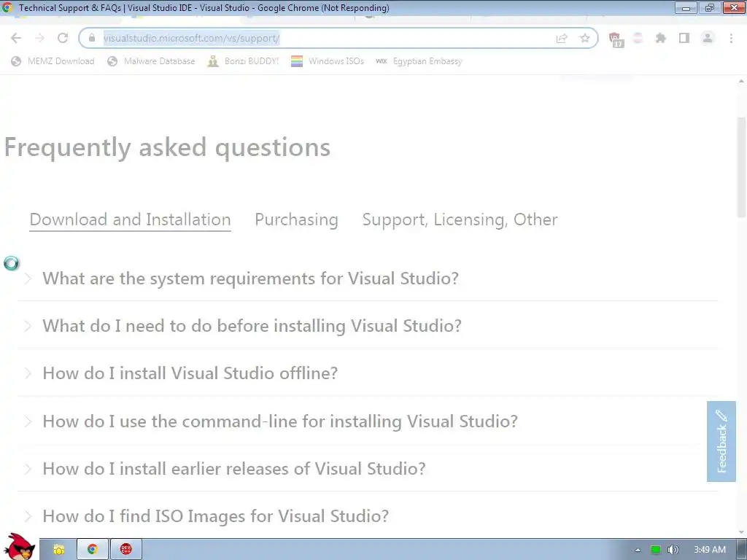Viewport: 747px width, 560px height.
Task: Open Windows ISOs bookmark
Action: coord(328,61)
